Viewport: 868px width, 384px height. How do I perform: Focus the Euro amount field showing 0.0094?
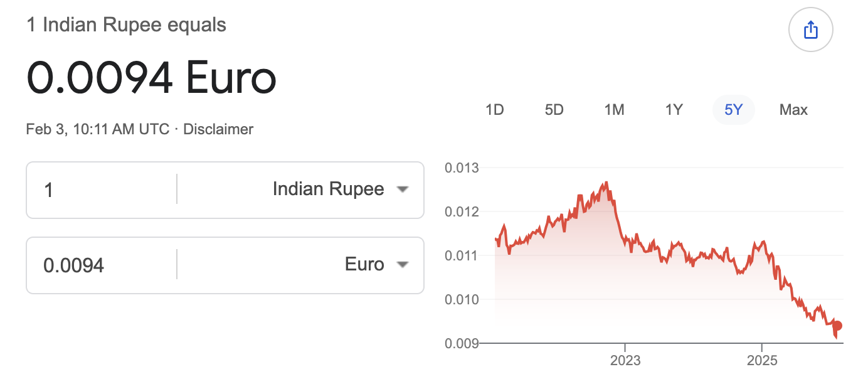[x=100, y=265]
